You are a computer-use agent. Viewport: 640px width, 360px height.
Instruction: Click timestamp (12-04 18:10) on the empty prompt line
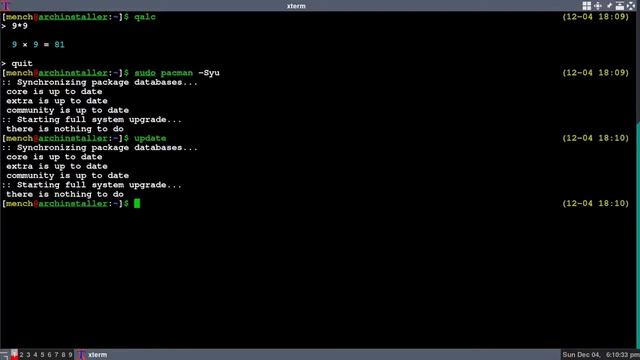pyautogui.click(x=596, y=203)
